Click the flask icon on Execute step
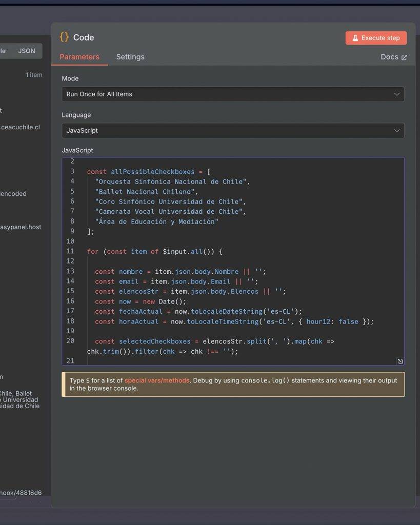This screenshot has height=525, width=420. click(355, 38)
